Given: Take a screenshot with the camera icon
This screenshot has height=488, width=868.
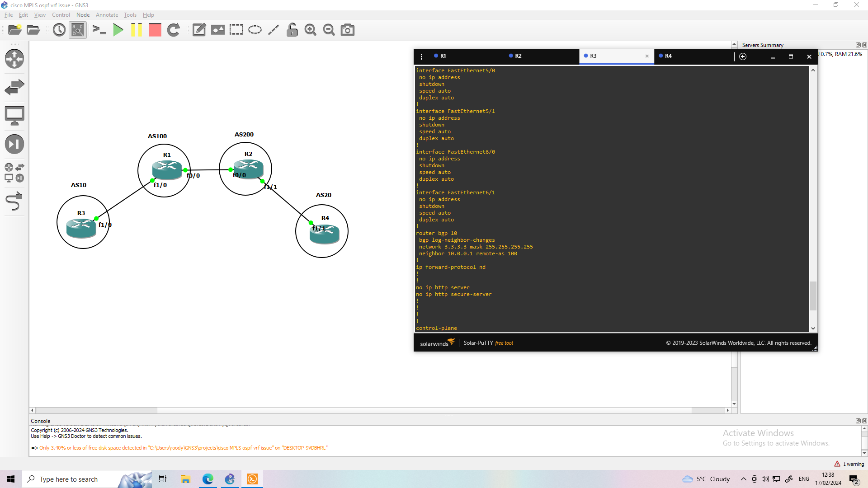Looking at the screenshot, I should click(347, 30).
